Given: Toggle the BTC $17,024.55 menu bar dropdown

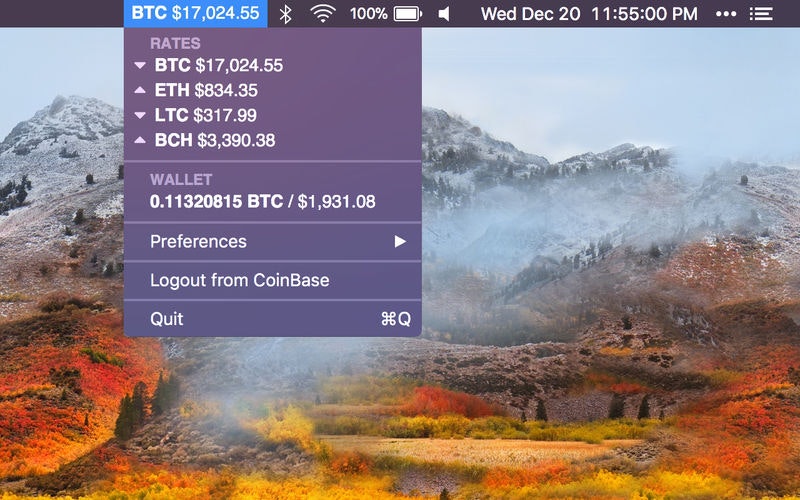Looking at the screenshot, I should (195, 13).
